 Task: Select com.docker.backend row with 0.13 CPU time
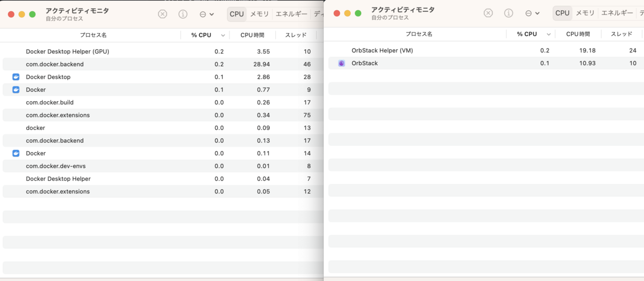pyautogui.click(x=162, y=140)
